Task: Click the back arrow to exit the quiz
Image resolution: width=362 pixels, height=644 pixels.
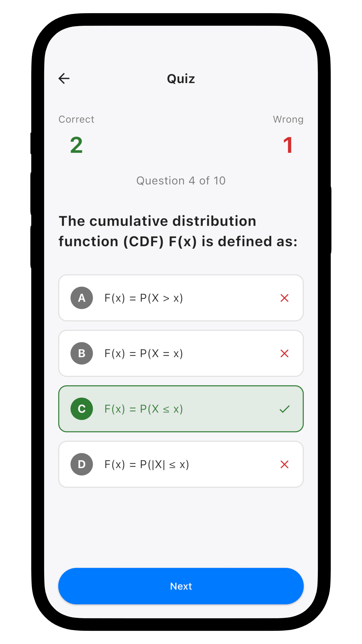Action: pos(64,78)
